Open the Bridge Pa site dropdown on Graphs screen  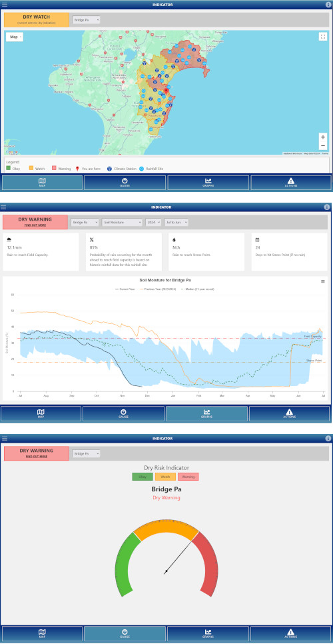85,222
